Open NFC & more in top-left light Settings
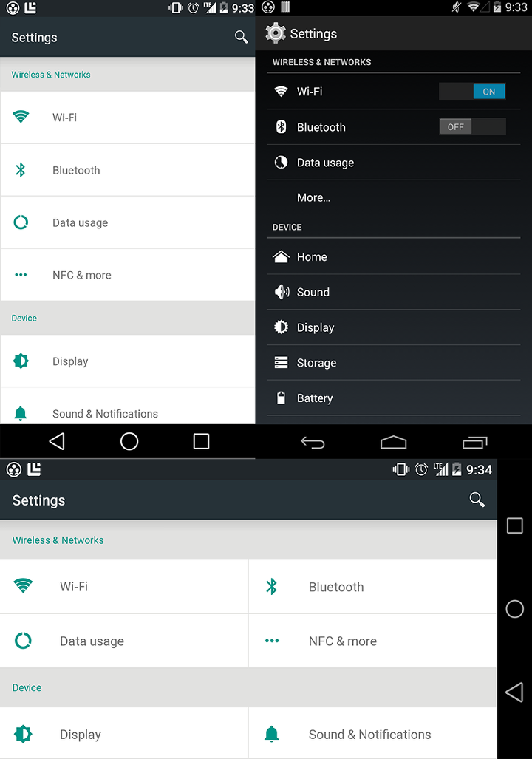Viewport: 532px width, 759px height. [x=128, y=275]
